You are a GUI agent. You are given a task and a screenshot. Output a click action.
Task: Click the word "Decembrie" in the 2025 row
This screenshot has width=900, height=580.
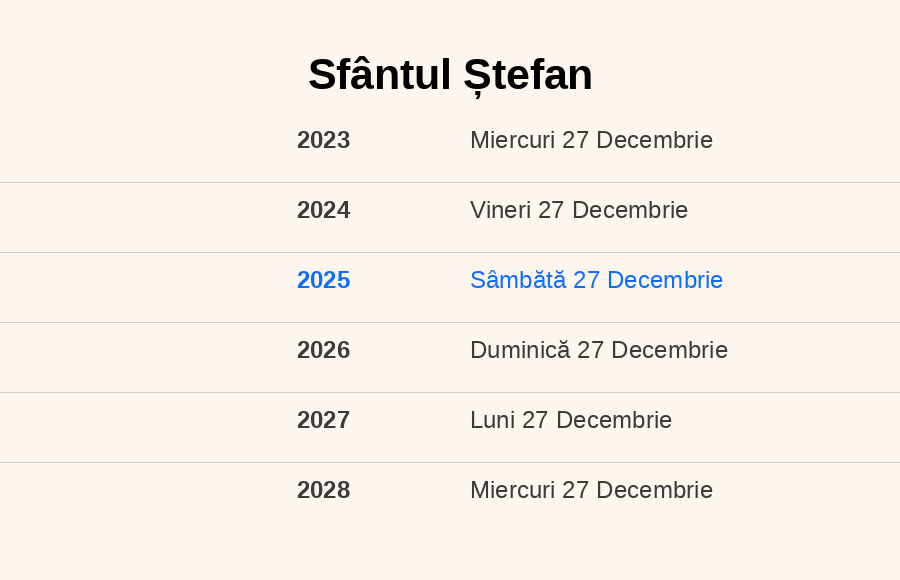coord(665,280)
